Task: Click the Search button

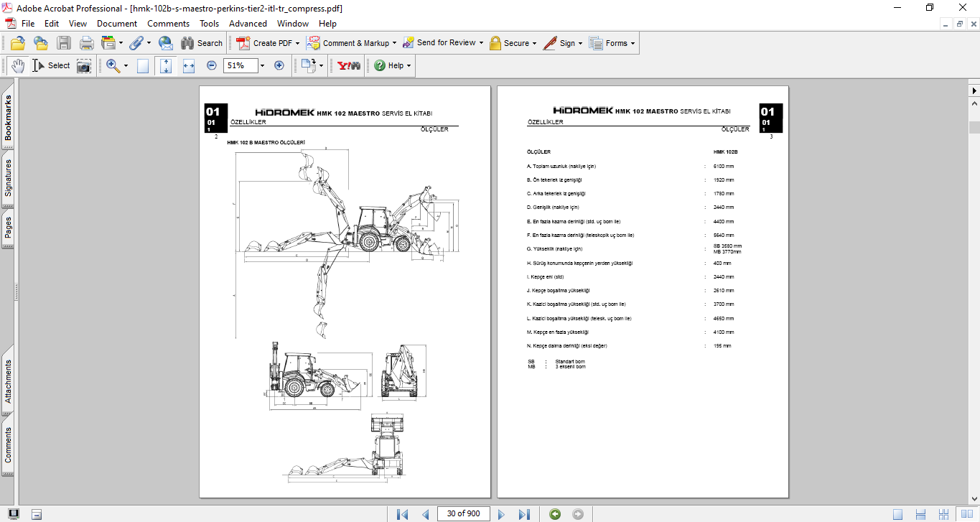Action: 202,43
